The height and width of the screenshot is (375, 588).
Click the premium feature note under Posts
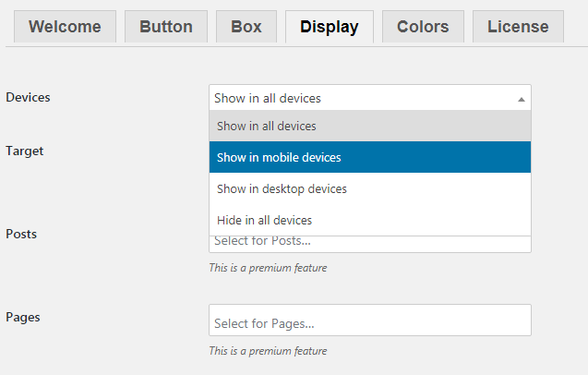click(268, 268)
